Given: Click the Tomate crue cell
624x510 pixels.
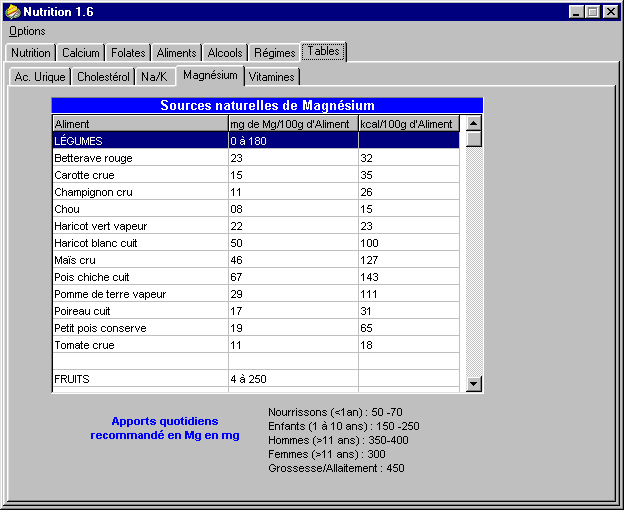Looking at the screenshot, I should click(140, 345).
